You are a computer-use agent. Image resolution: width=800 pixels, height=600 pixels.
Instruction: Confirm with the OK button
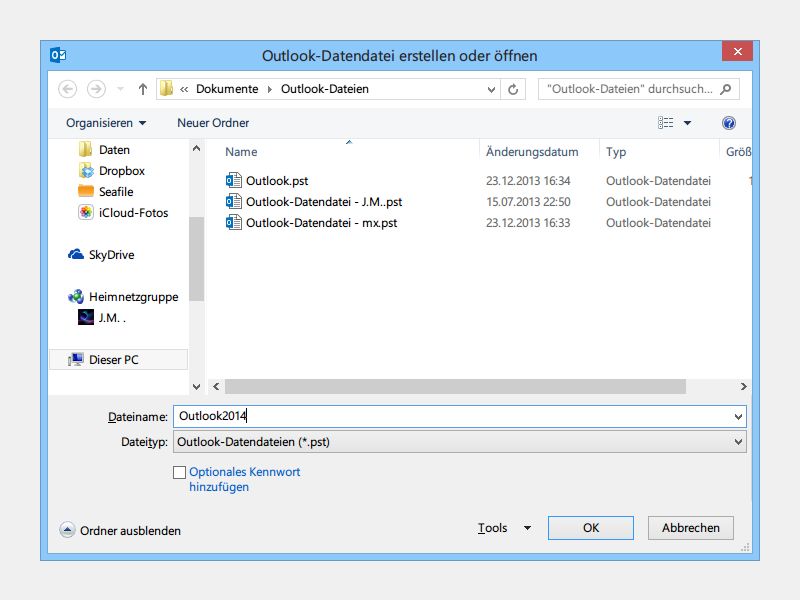[591, 528]
